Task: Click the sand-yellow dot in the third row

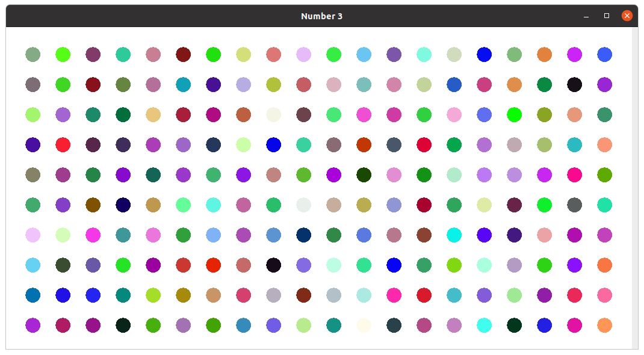Action: pyautogui.click(x=153, y=115)
